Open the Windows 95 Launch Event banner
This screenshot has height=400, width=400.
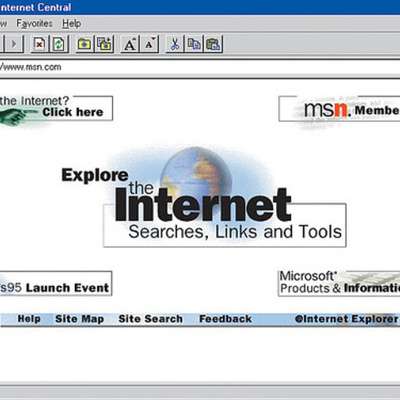click(x=55, y=284)
